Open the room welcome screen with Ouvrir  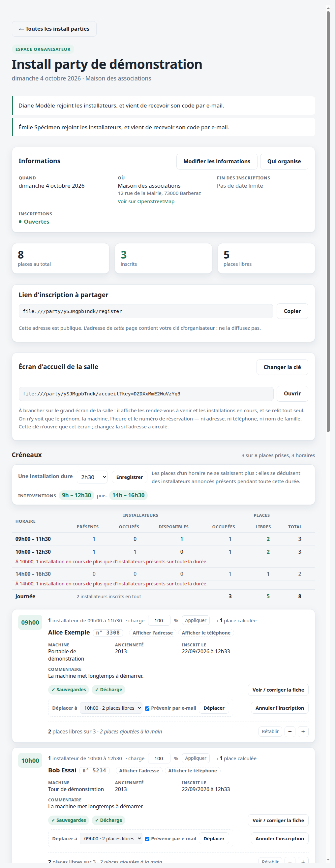coord(292,393)
